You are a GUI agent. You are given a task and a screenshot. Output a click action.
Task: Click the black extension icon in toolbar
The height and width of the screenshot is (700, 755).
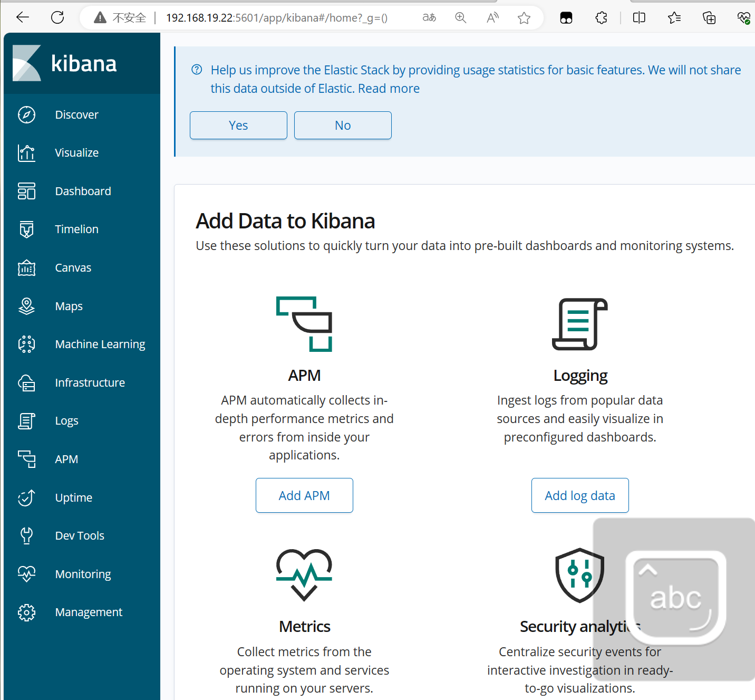coord(566,18)
